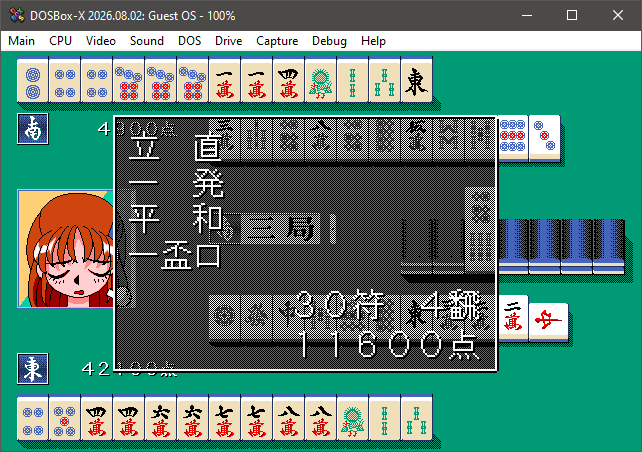Image resolution: width=642 pixels, height=452 pixels.
Task: Click the red 中 dragon discard tile
Action: [x=548, y=323]
